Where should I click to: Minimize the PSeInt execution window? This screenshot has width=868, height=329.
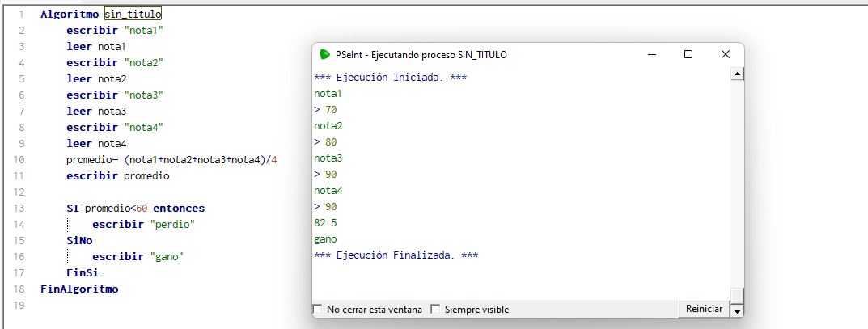pos(650,54)
